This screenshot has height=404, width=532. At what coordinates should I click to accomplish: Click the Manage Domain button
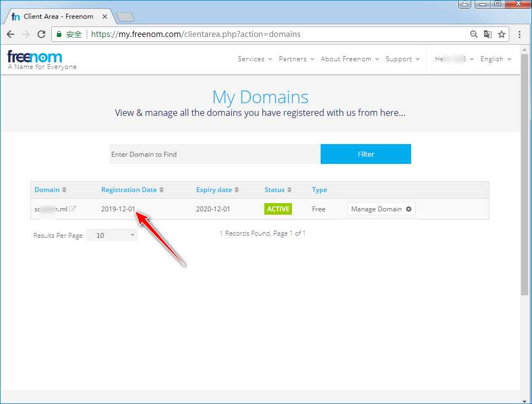pyautogui.click(x=381, y=209)
